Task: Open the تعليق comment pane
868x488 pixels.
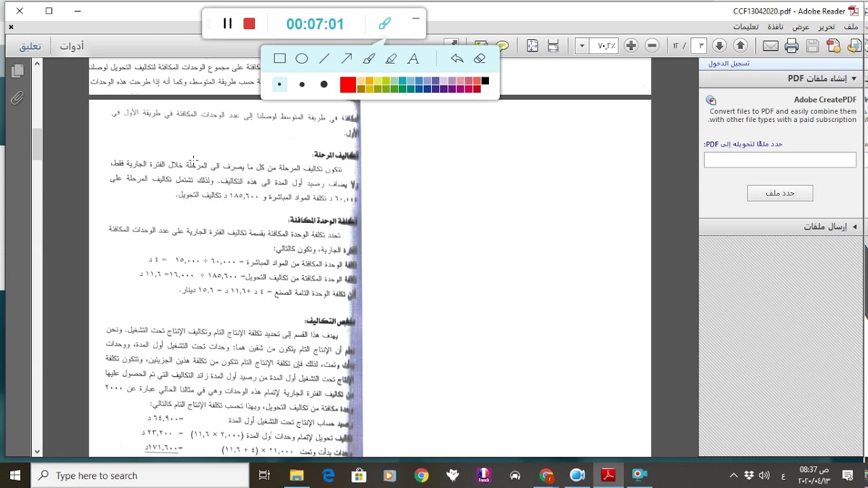Action: coord(30,46)
